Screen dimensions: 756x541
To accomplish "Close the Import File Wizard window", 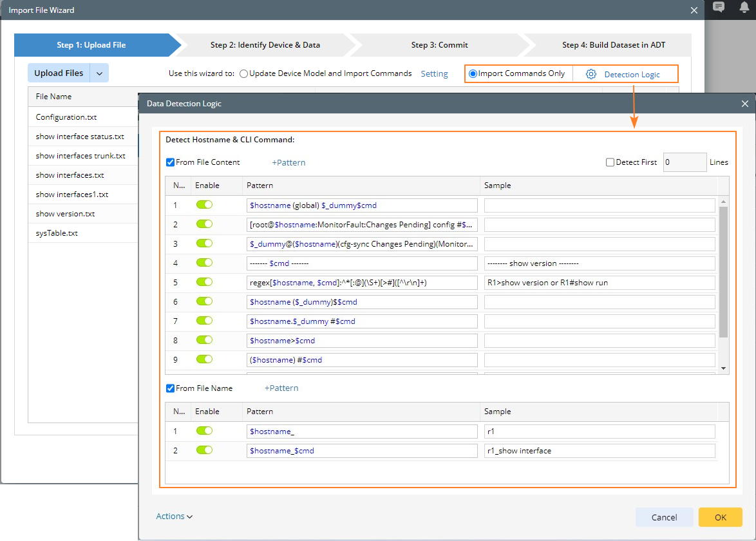I will pos(694,10).
